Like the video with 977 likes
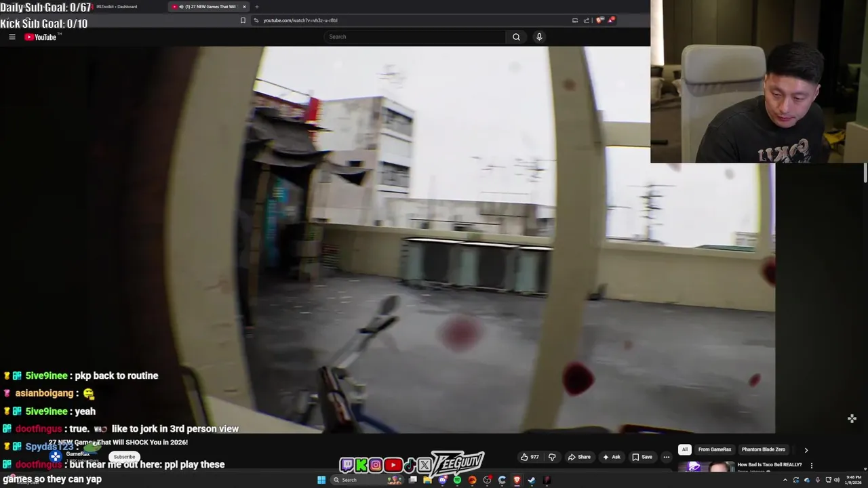Viewport: 868px width, 488px height. tap(530, 457)
